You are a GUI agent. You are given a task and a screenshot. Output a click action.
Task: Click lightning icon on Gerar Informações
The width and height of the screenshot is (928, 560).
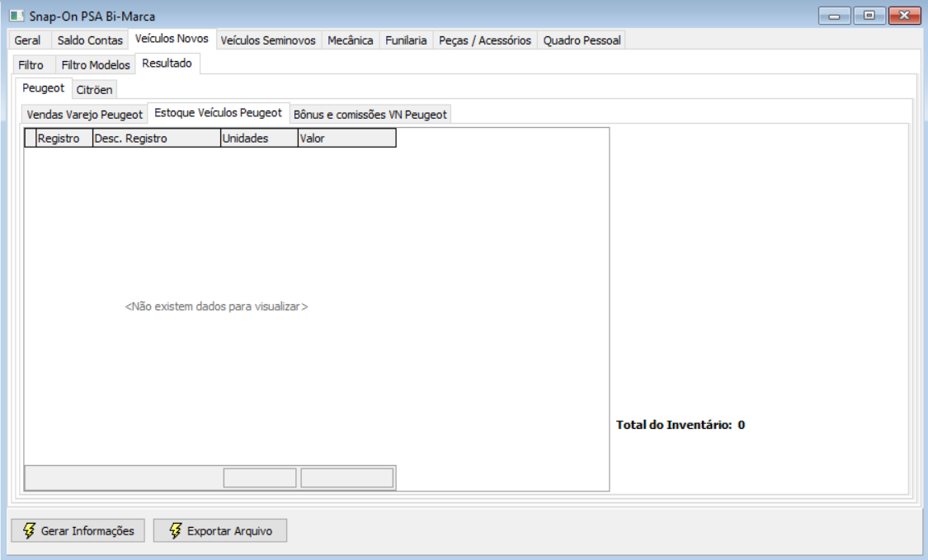(29, 530)
